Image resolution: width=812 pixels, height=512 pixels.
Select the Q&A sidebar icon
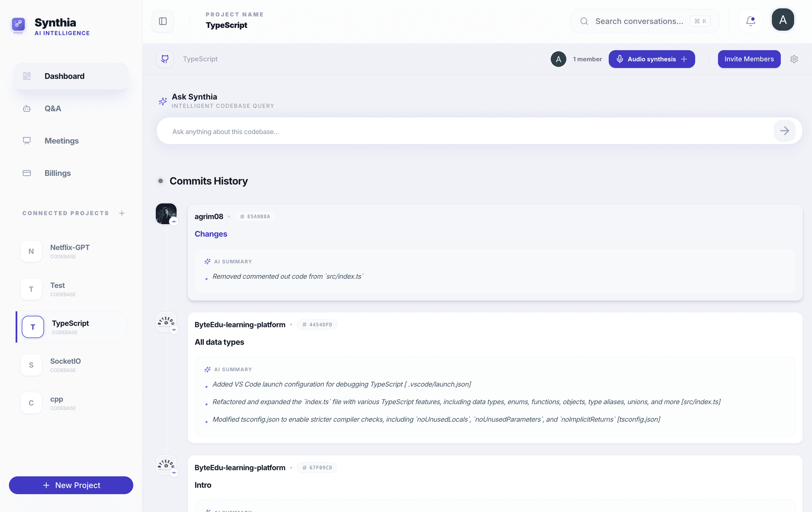coord(26,108)
